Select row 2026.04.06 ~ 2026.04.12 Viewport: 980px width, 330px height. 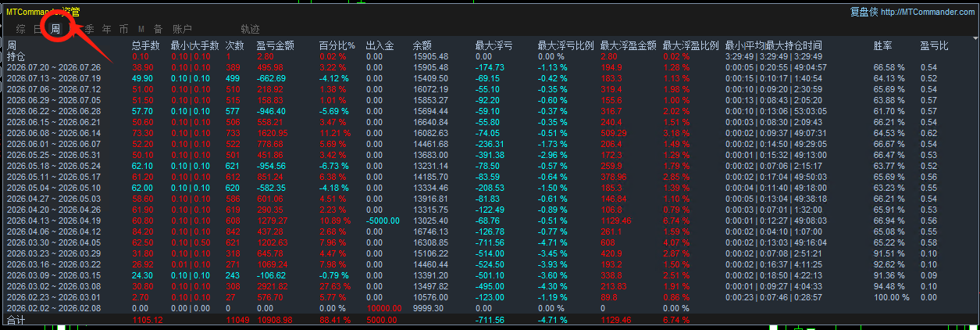pyautogui.click(x=54, y=231)
